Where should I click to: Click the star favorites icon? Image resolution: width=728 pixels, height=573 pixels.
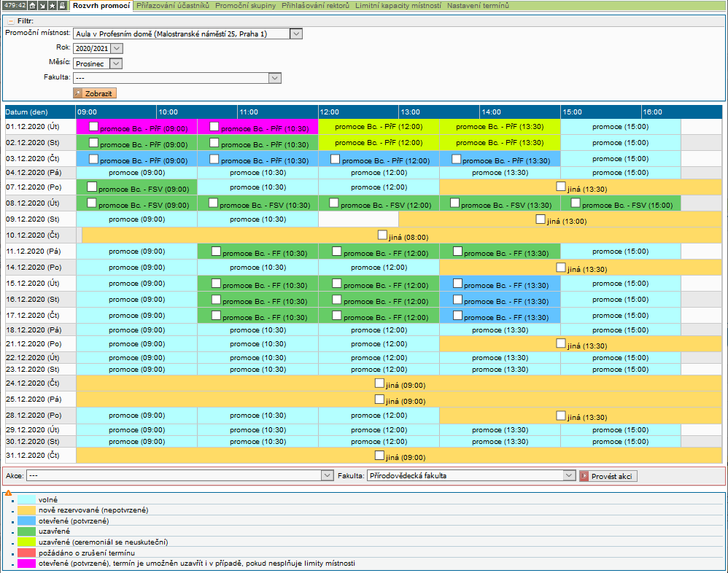(x=52, y=6)
